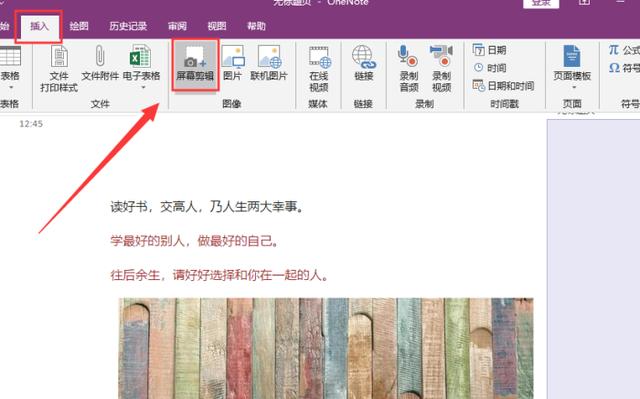640x399 pixels.
Task: Switch to the 审阅 tab
Action: (177, 27)
